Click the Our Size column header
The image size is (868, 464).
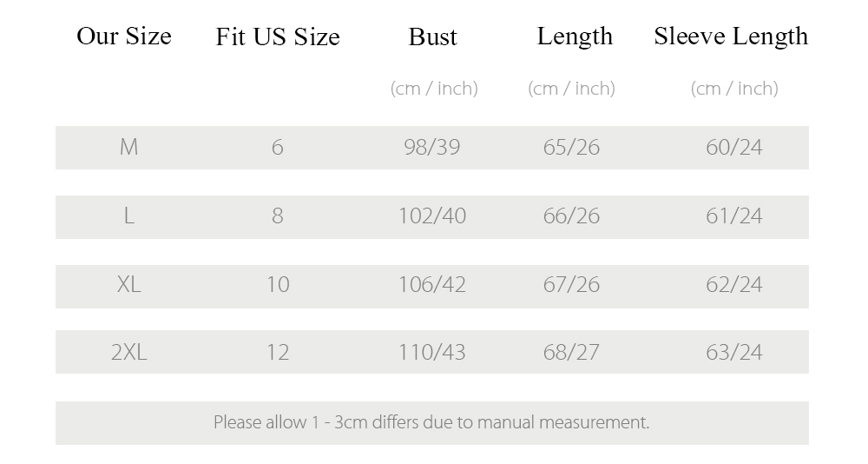click(124, 36)
